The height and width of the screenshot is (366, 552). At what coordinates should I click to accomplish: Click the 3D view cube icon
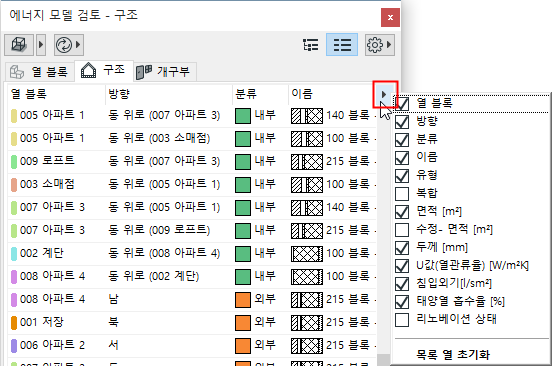(19, 45)
